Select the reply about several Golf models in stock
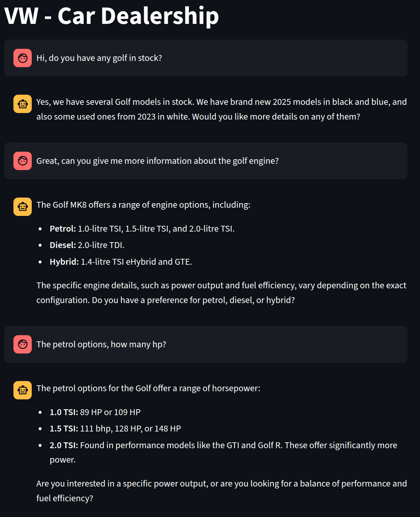 click(221, 109)
